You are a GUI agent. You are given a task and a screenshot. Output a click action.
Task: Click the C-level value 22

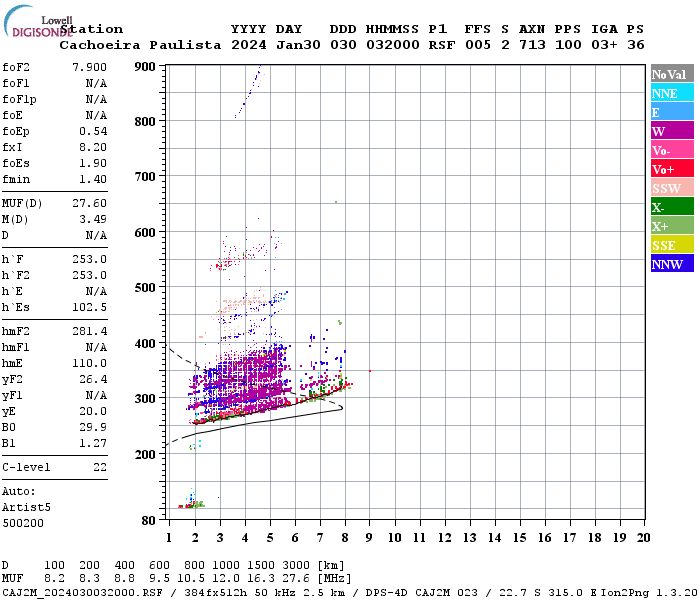tap(100, 467)
